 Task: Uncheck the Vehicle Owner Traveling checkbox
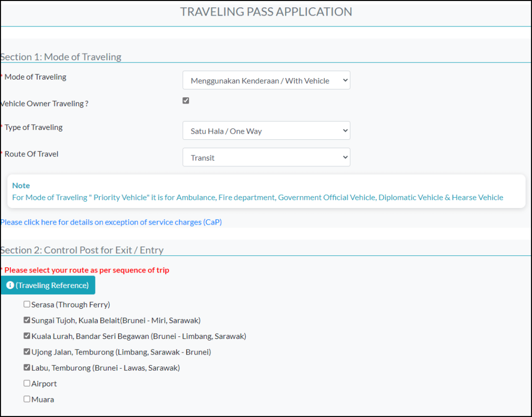[185, 100]
